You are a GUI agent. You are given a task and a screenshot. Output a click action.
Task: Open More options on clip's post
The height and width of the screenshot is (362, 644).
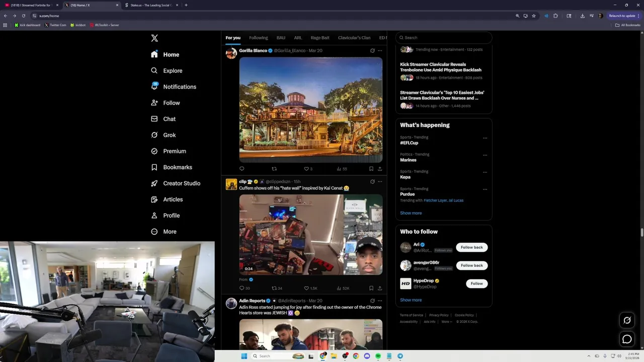click(380, 182)
